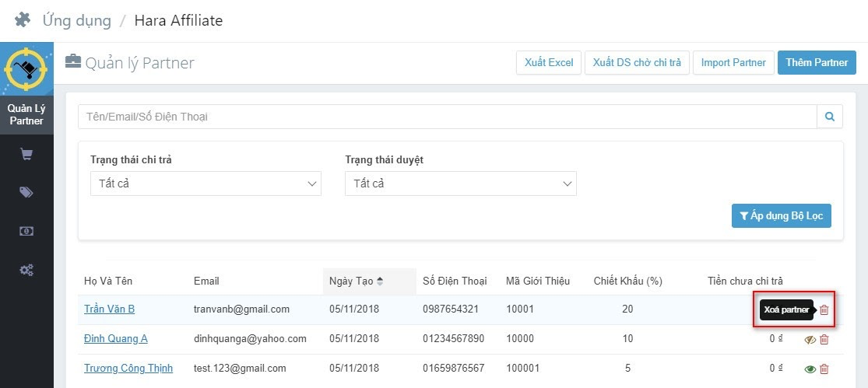Toggle visibility for Đinh Quang A
This screenshot has height=388, width=868.
click(x=810, y=339)
